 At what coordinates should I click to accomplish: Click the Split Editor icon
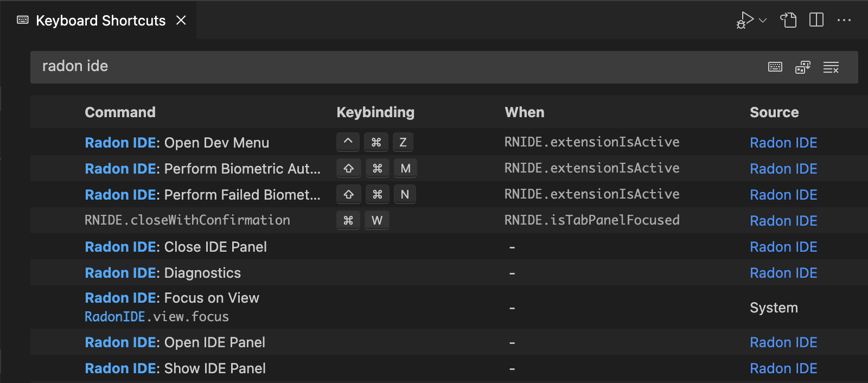pyautogui.click(x=816, y=21)
